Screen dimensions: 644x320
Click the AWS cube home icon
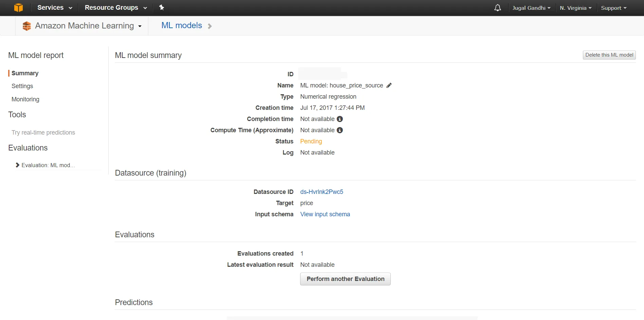click(x=18, y=7)
